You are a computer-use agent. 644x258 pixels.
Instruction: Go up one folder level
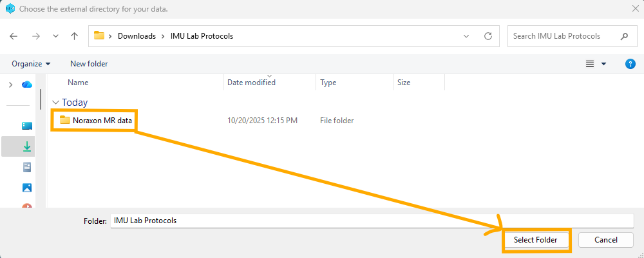[74, 36]
